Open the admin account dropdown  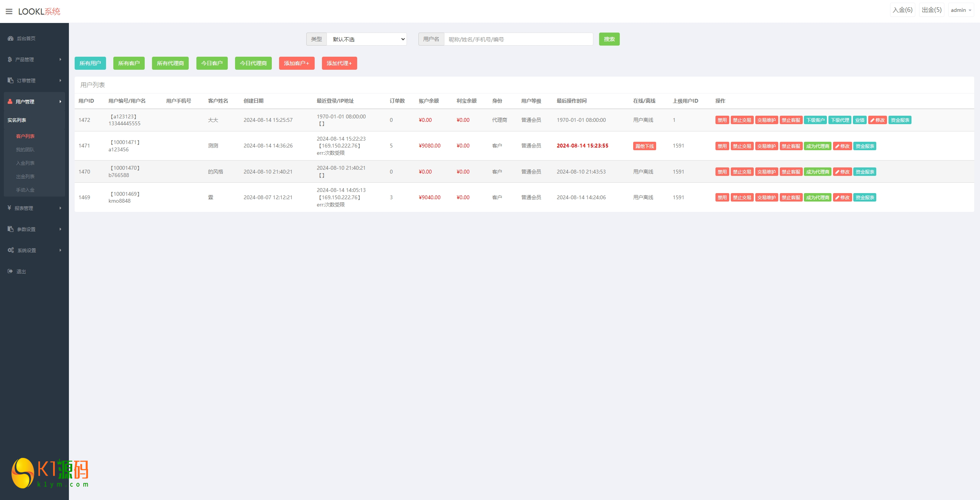[x=960, y=10]
